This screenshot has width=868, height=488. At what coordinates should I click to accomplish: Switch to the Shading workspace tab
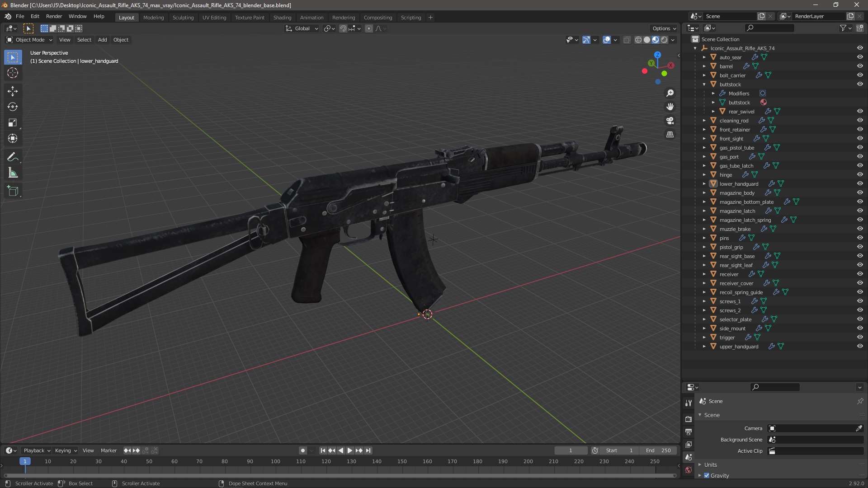(282, 17)
